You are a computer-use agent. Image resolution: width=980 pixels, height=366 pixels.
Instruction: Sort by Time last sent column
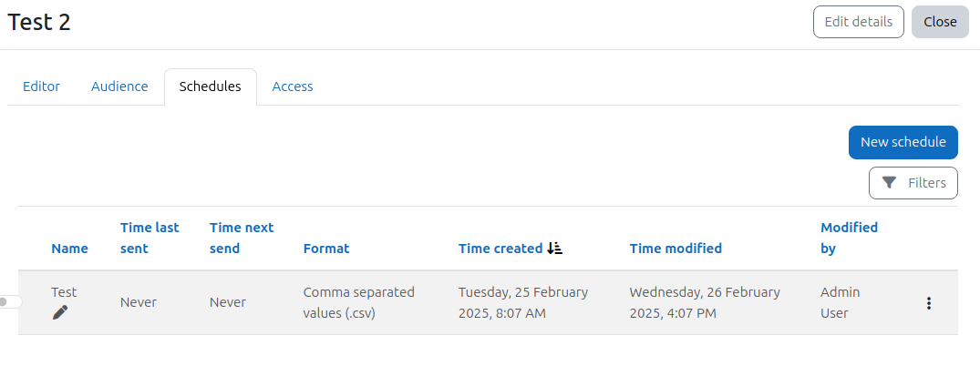tap(150, 238)
